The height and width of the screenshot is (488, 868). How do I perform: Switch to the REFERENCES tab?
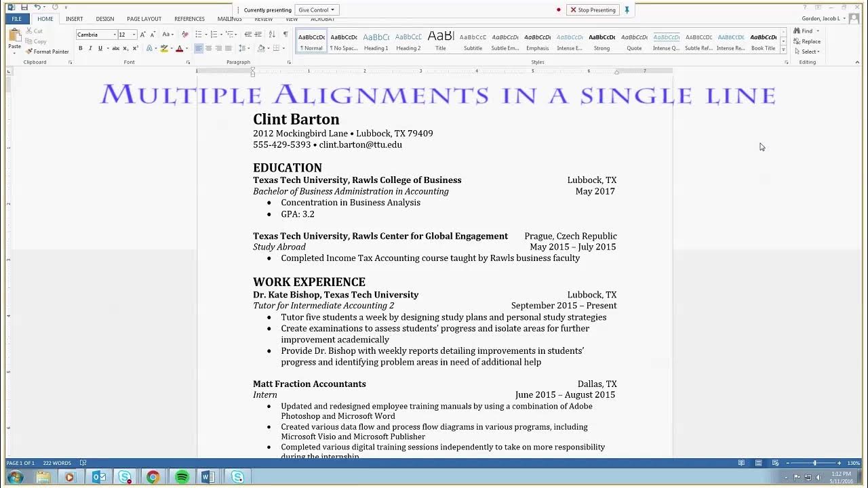point(189,19)
